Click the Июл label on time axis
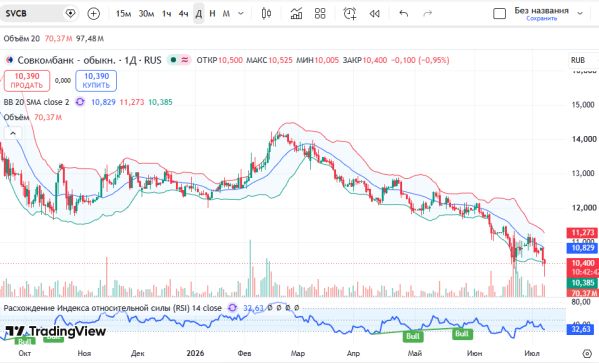The height and width of the screenshot is (363, 599). click(x=532, y=353)
